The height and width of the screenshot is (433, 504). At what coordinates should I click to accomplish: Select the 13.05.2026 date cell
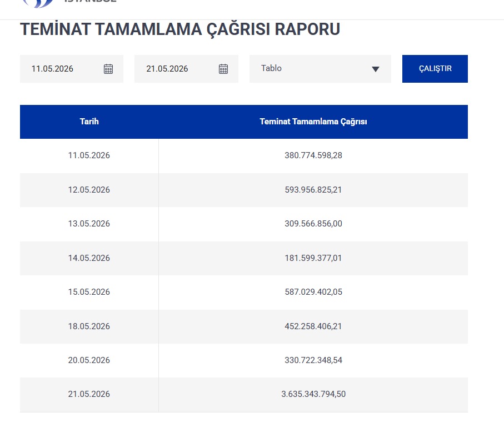click(89, 224)
